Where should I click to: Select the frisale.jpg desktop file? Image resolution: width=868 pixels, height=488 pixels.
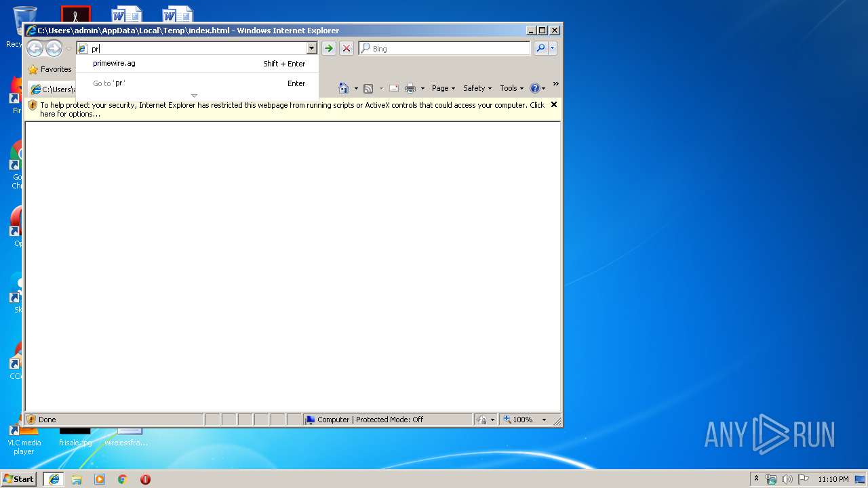75,437
